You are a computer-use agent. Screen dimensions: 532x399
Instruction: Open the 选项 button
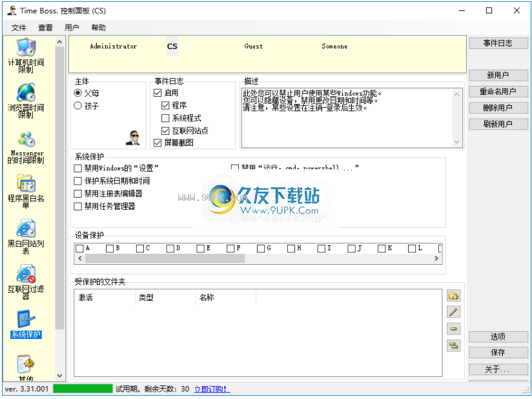(498, 337)
